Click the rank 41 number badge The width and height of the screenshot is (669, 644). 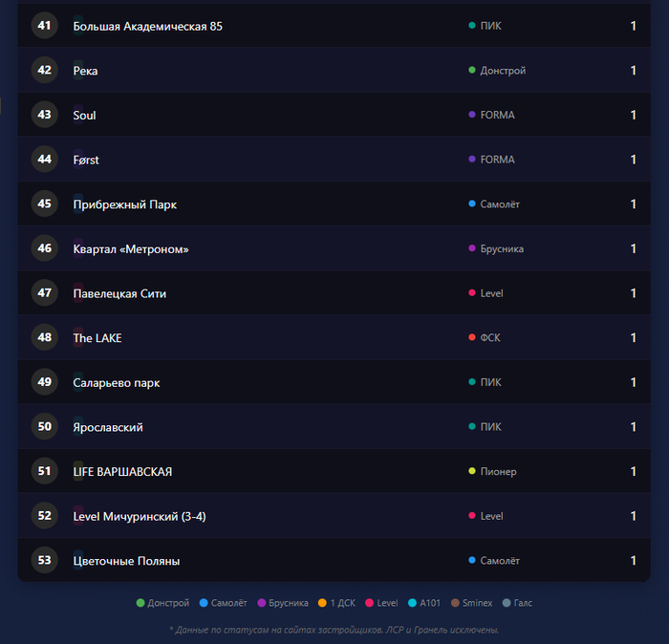click(44, 26)
